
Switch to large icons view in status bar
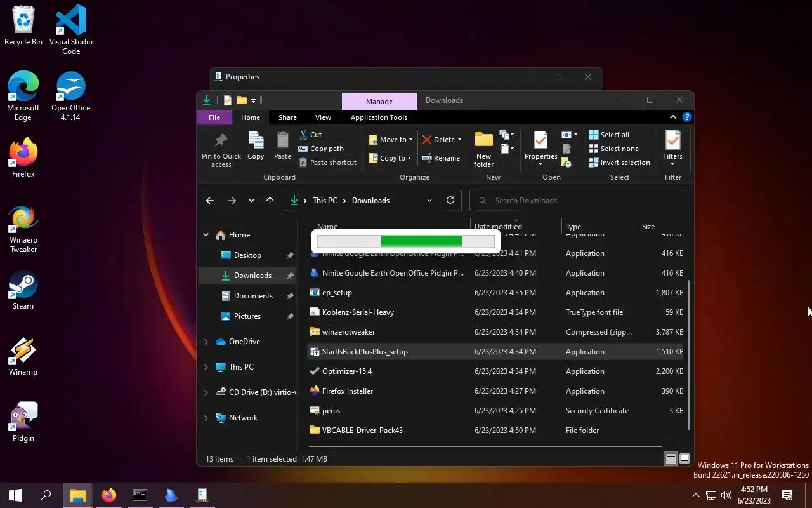coord(684,459)
